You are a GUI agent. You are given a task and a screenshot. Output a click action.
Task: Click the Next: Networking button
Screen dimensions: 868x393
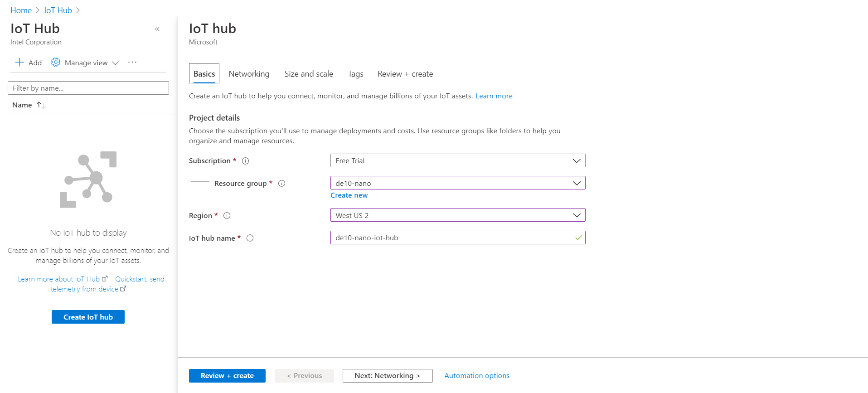click(x=387, y=376)
